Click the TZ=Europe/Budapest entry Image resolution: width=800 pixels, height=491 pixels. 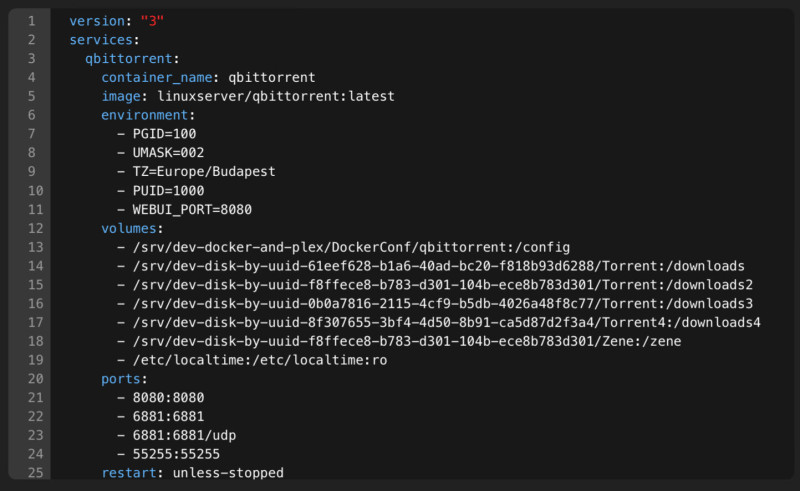[204, 171]
